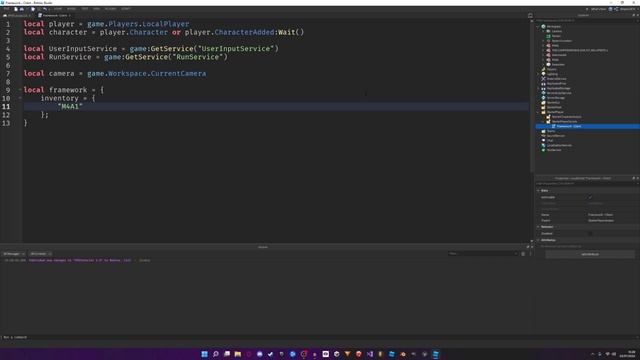Click the Name property value field

(x=612, y=214)
